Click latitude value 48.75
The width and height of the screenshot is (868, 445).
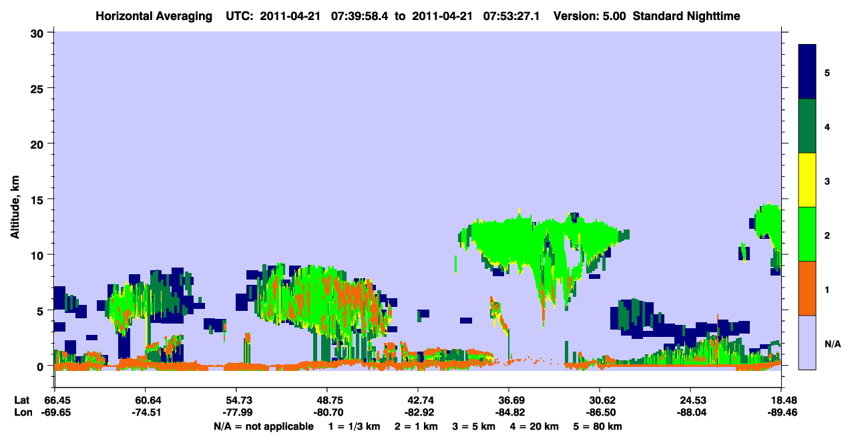[x=327, y=400]
